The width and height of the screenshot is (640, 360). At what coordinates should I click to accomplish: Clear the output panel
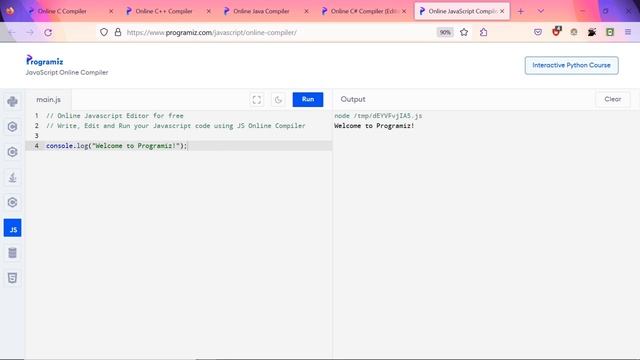[x=613, y=99]
